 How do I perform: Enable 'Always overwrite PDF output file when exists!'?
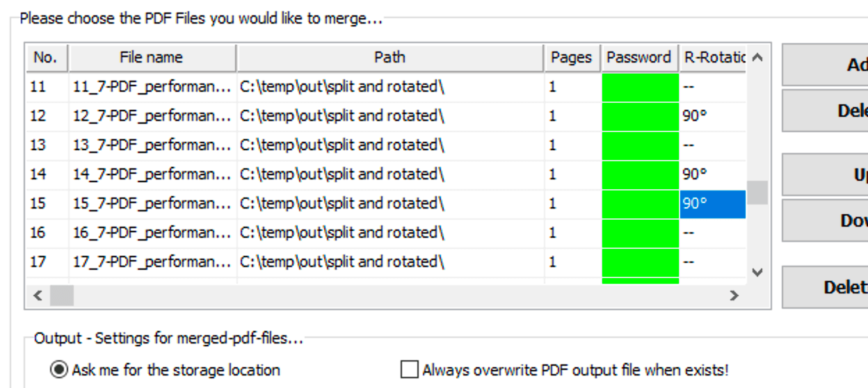pos(565,370)
